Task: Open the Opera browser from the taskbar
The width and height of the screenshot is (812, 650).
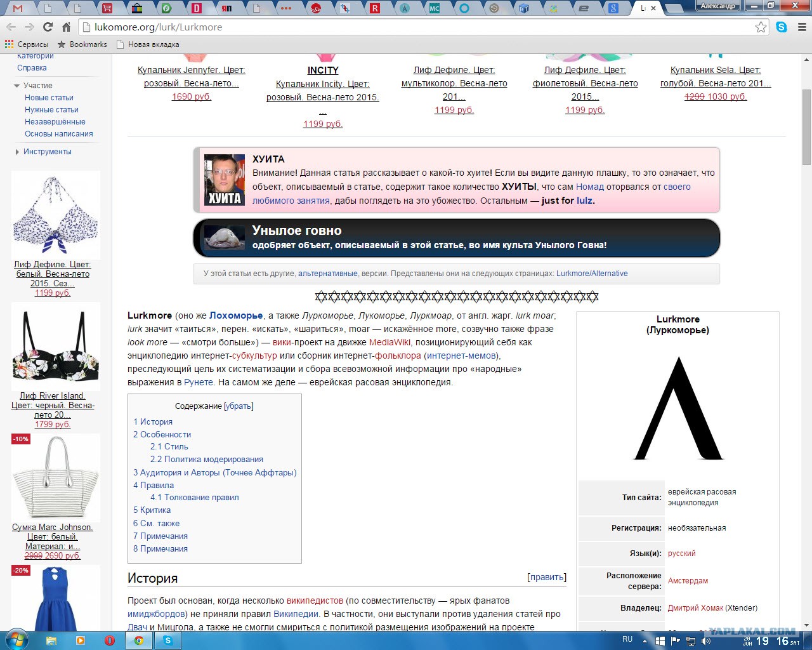Action: coord(109,640)
